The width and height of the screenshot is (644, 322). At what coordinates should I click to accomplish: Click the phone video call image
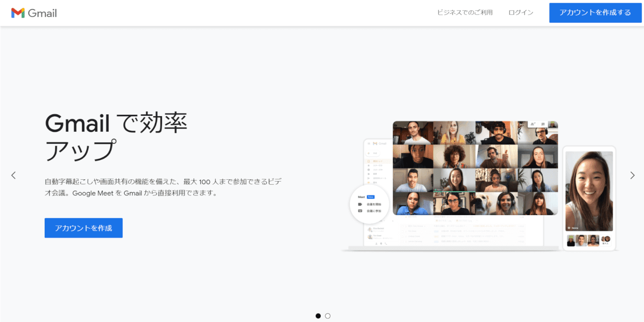[589, 198]
